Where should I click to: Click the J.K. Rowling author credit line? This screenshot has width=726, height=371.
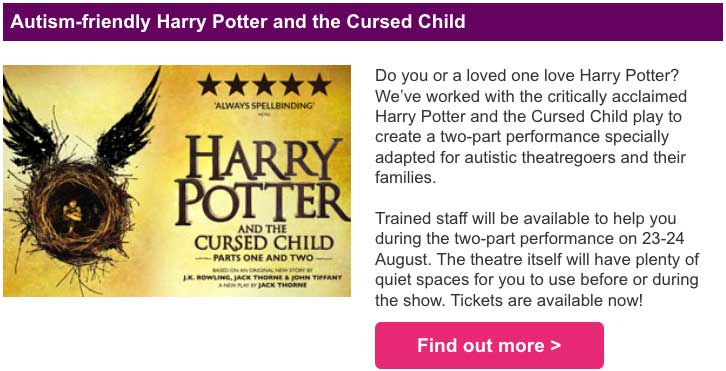[x=263, y=277]
